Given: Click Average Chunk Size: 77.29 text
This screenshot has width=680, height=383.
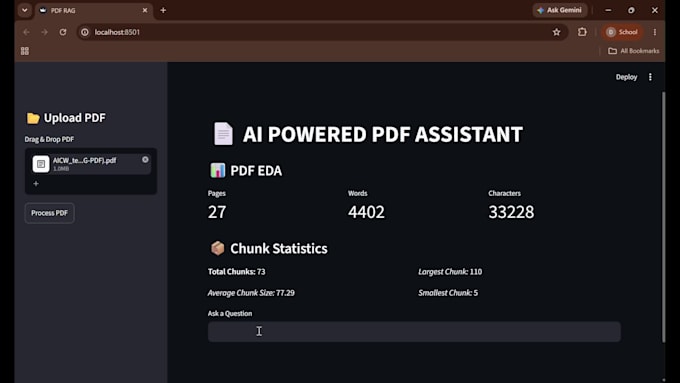Looking at the screenshot, I should pyautogui.click(x=251, y=293).
